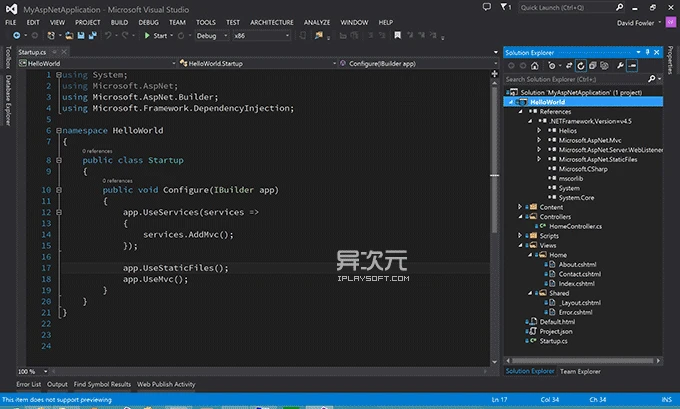This screenshot has width=680, height=409.
Task: Collapse the HelloWorld project node
Action: coord(511,102)
